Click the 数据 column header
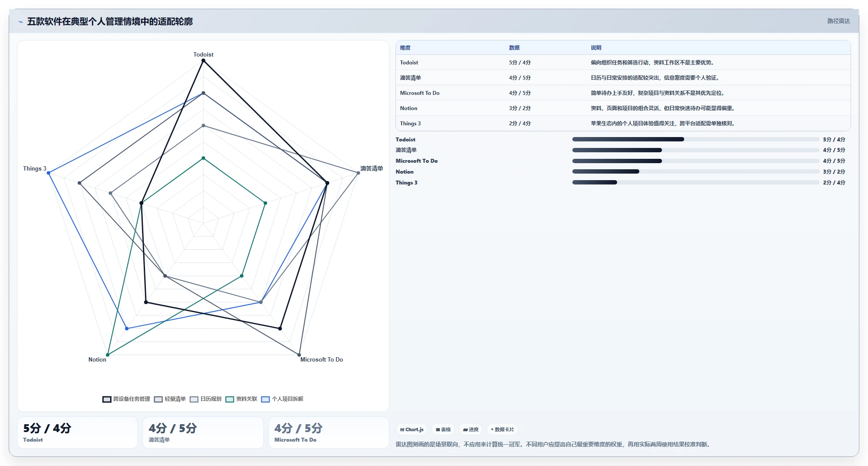Screen dimensions: 868x466 coord(514,48)
